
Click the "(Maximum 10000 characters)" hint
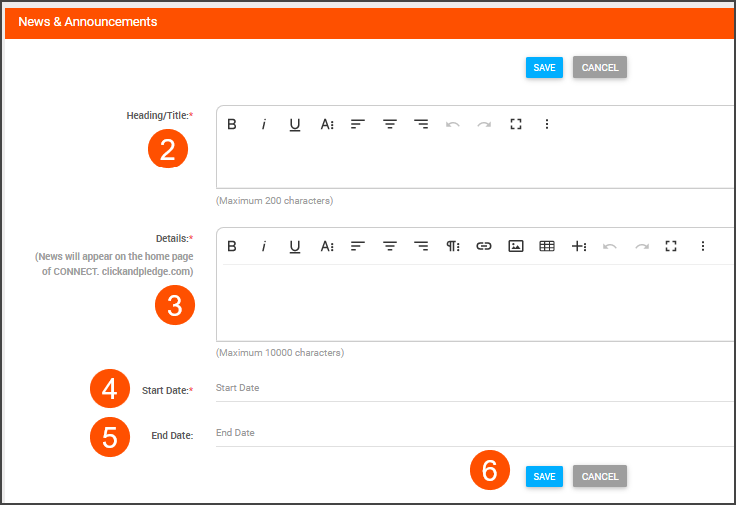[280, 353]
